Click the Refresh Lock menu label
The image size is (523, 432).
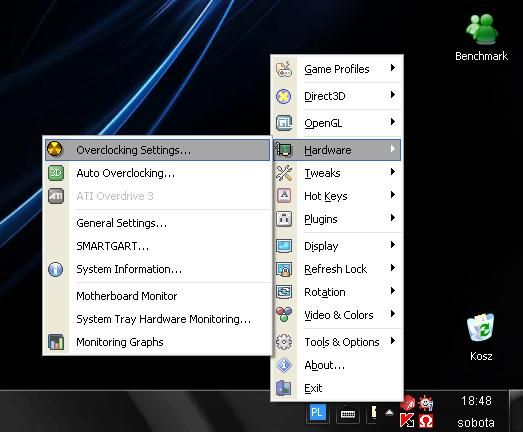tap(336, 269)
